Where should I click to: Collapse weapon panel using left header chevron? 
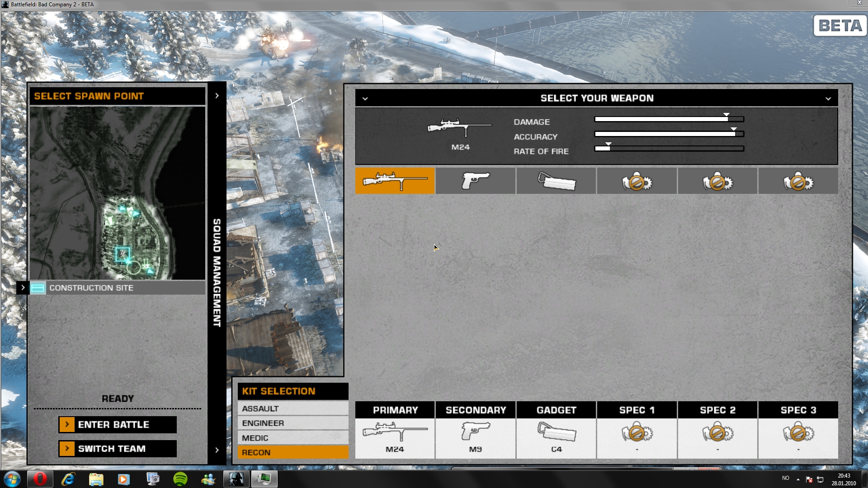(x=365, y=99)
